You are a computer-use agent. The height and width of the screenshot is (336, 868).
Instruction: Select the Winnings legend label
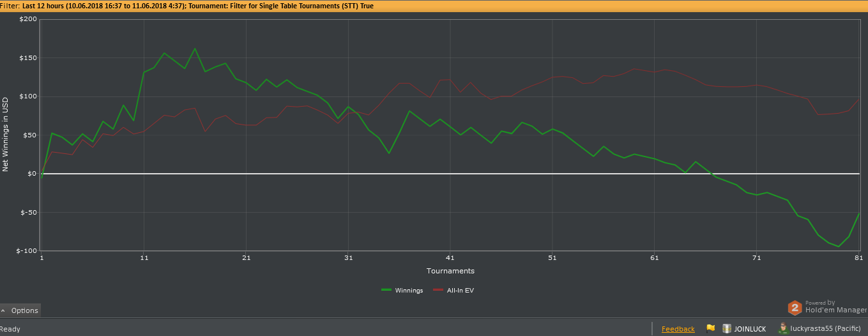[409, 291]
